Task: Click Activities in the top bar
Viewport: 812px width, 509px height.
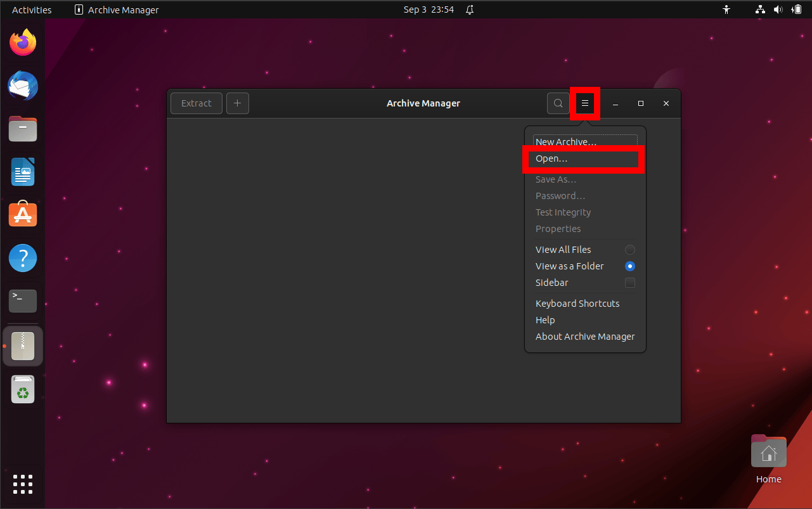Action: (30, 10)
